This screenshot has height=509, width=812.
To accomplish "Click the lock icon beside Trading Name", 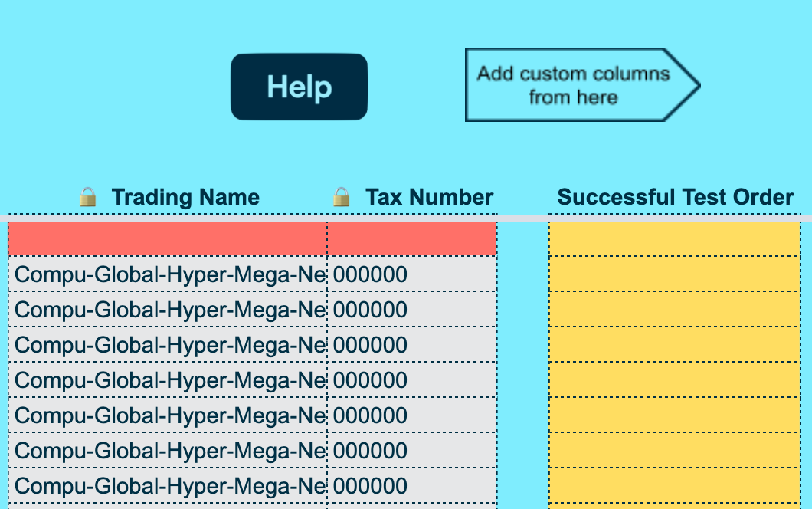I will coord(88,197).
